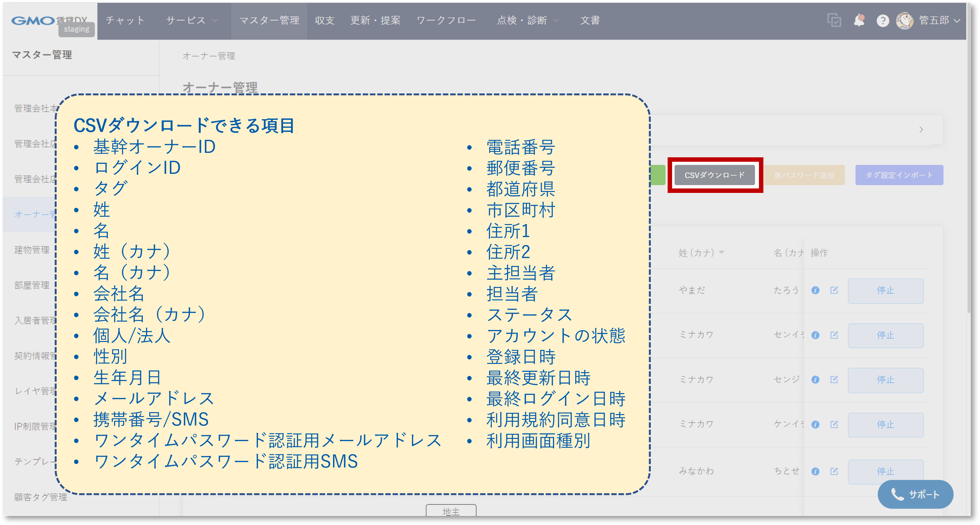
Task: Click the CSVダウンロード button
Action: (x=715, y=175)
